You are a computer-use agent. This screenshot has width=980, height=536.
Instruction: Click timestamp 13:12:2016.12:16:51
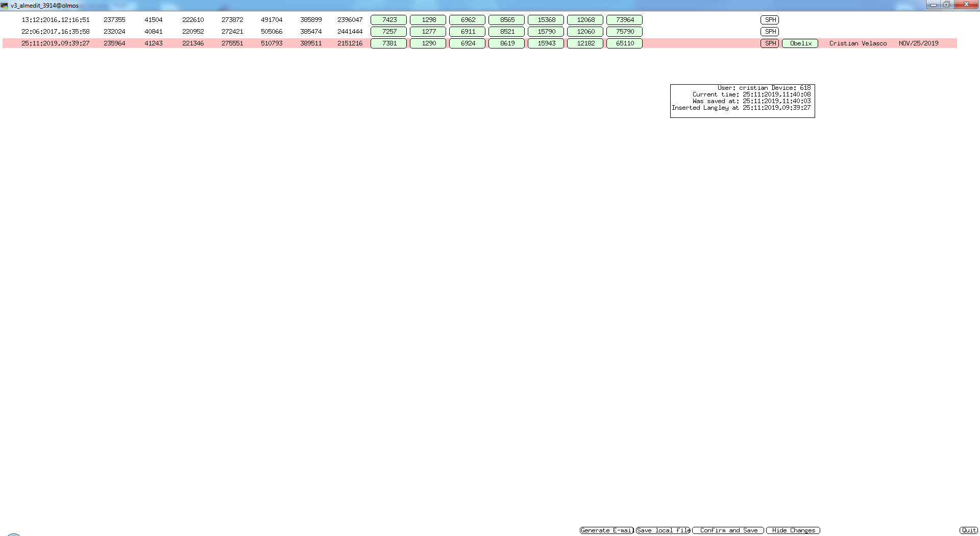point(55,20)
